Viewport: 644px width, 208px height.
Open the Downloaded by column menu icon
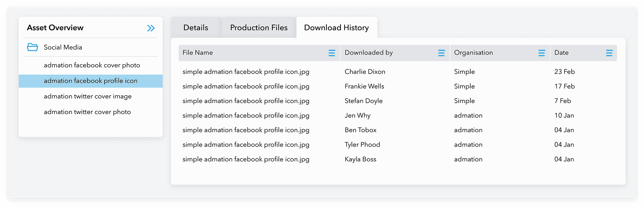click(x=441, y=53)
